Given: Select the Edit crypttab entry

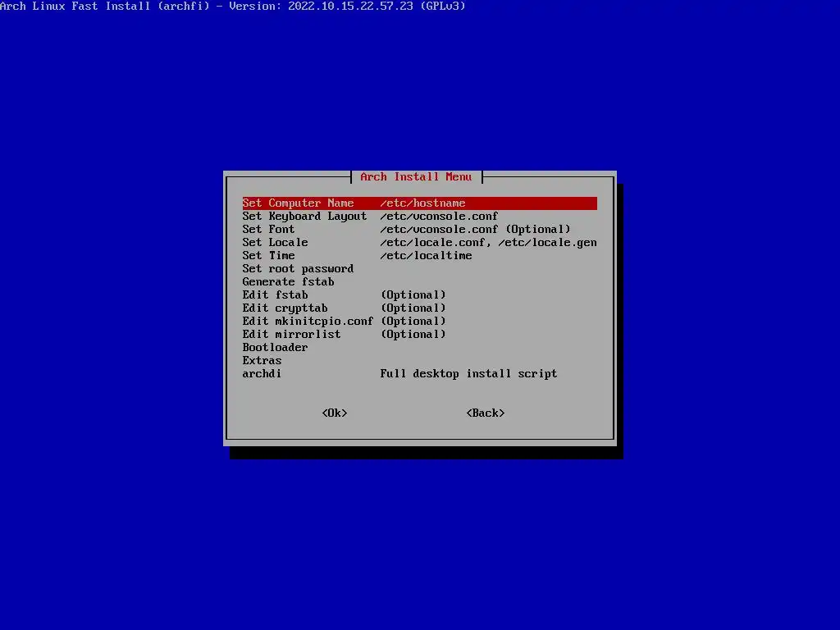Looking at the screenshot, I should [419, 308].
